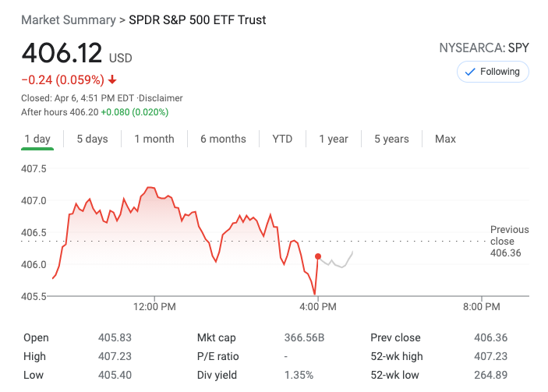Screen dimensions: 548x392
Task: Show the 5 years chart
Action: tap(391, 139)
